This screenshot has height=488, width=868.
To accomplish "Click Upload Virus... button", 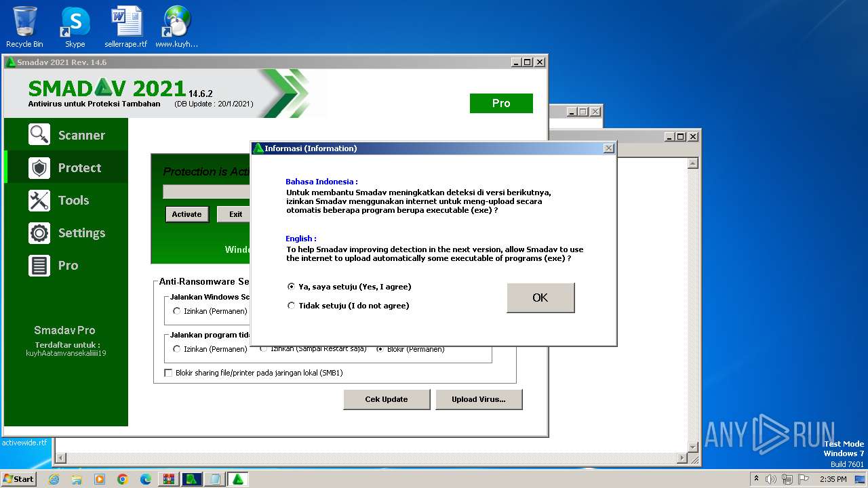I will tap(479, 399).
